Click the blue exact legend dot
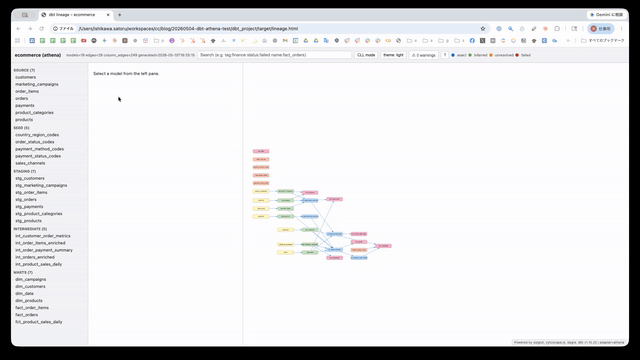640x360 pixels. tap(453, 55)
